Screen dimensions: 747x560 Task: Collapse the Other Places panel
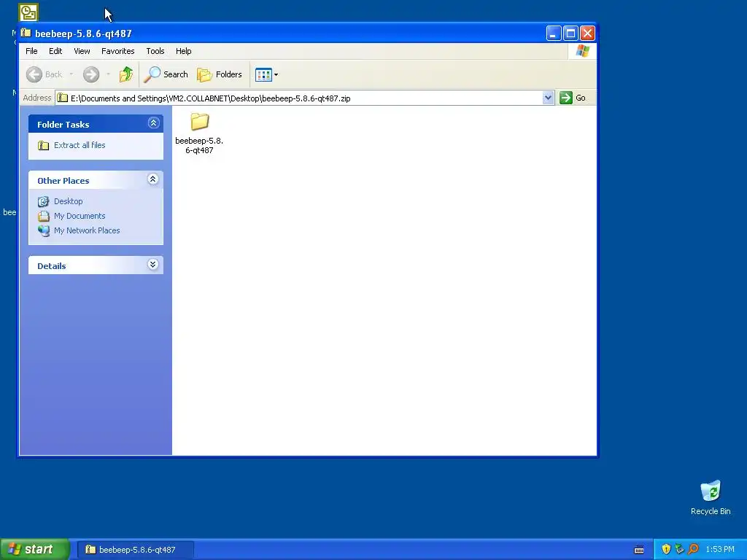coord(153,179)
